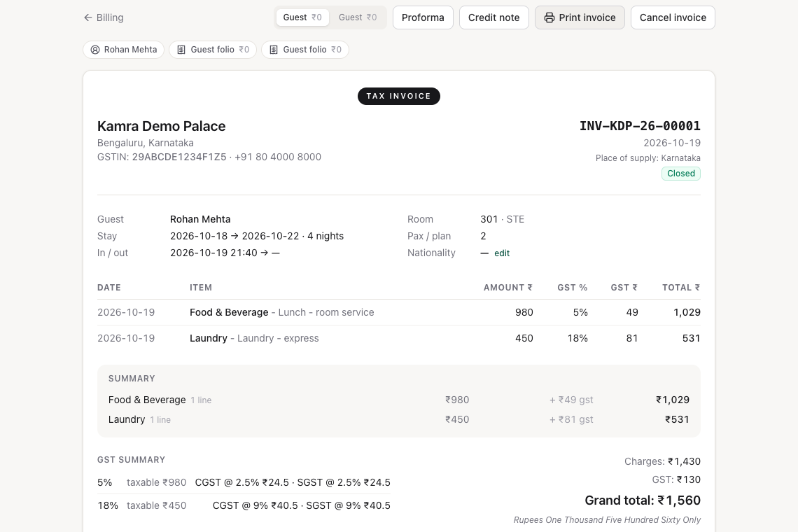
Task: Click the GST % column header
Action: coord(573,288)
